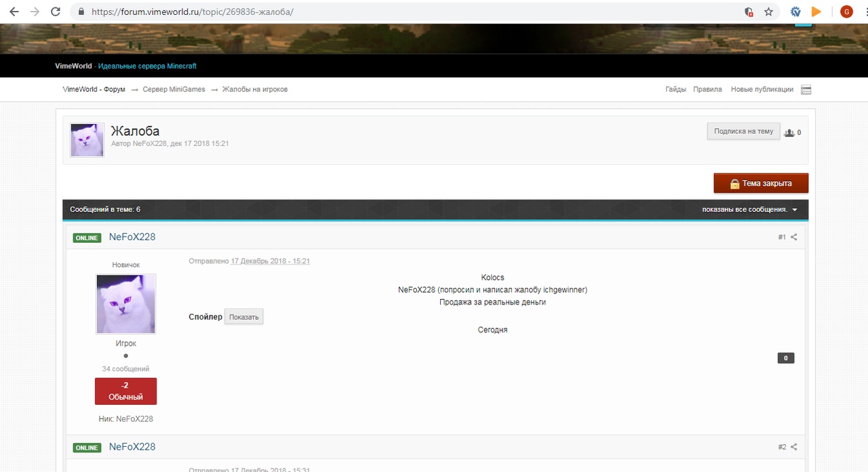868x472 pixels.
Task: Click the address bar URL field
Action: (x=407, y=12)
